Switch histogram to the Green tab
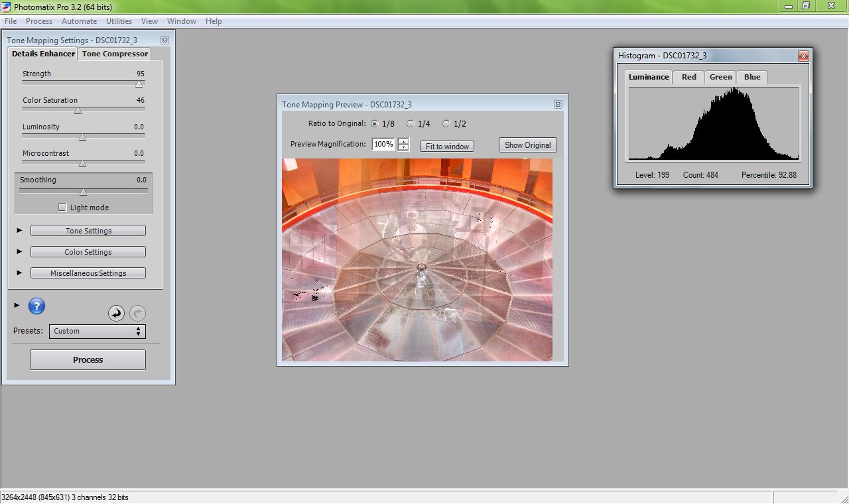Image resolution: width=849 pixels, height=504 pixels. (720, 77)
